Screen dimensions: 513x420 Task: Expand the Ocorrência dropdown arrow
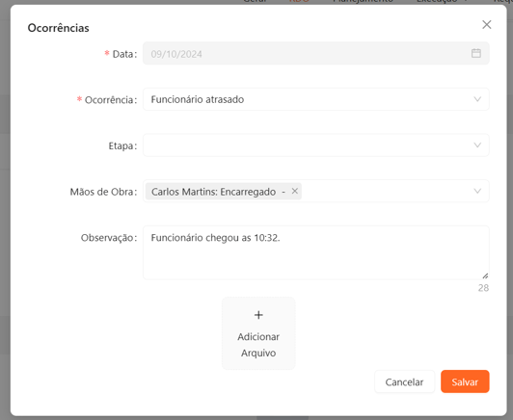[477, 99]
